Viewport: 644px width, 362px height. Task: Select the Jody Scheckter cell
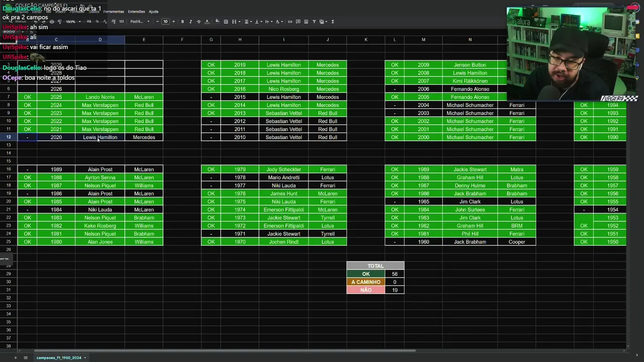pyautogui.click(x=284, y=169)
